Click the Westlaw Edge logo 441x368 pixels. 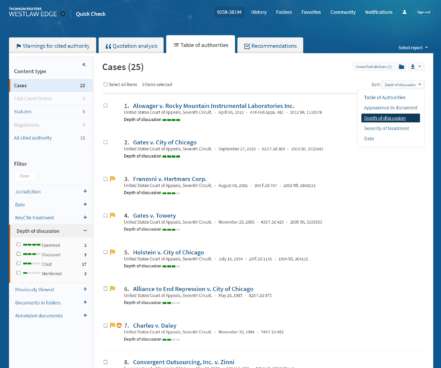(33, 13)
